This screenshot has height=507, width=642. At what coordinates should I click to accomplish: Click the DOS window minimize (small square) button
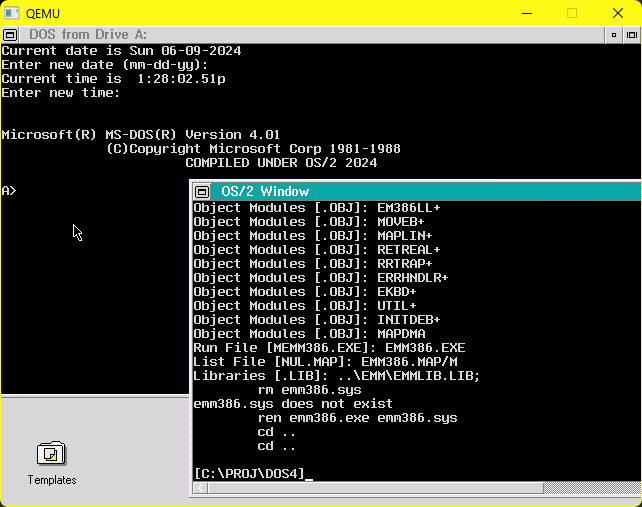(x=614, y=35)
